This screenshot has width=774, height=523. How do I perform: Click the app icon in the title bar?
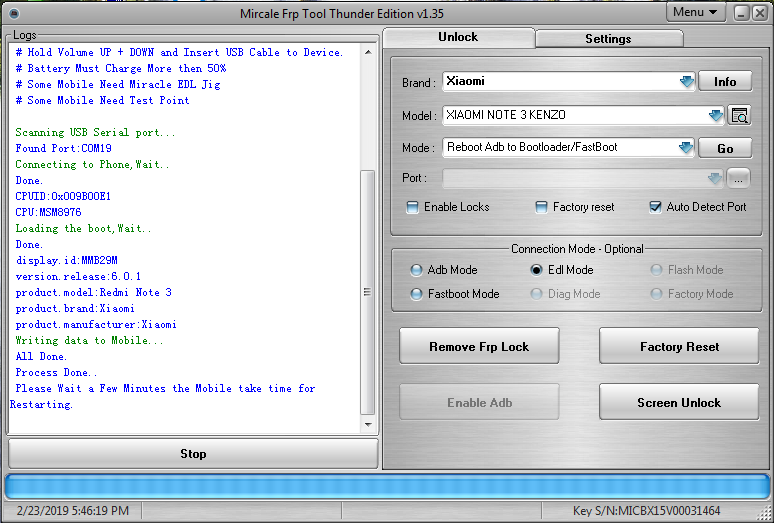coord(14,13)
